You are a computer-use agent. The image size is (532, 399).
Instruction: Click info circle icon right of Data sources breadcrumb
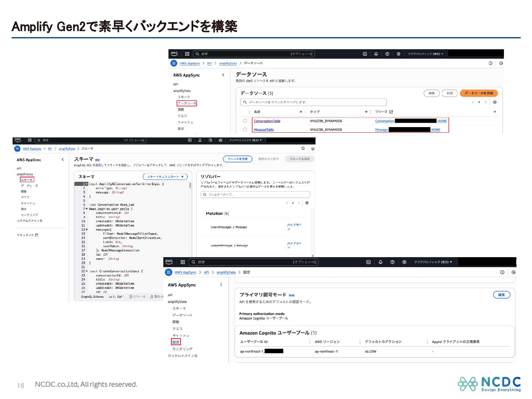491,63
